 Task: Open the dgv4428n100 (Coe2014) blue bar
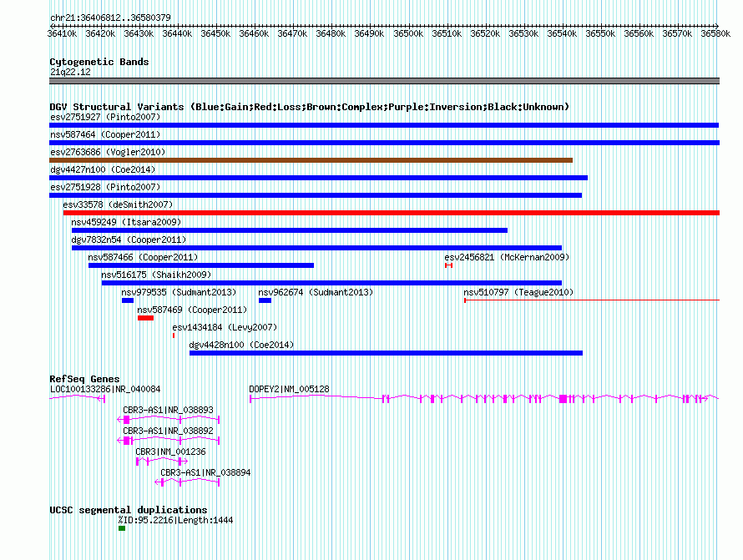tap(387, 353)
